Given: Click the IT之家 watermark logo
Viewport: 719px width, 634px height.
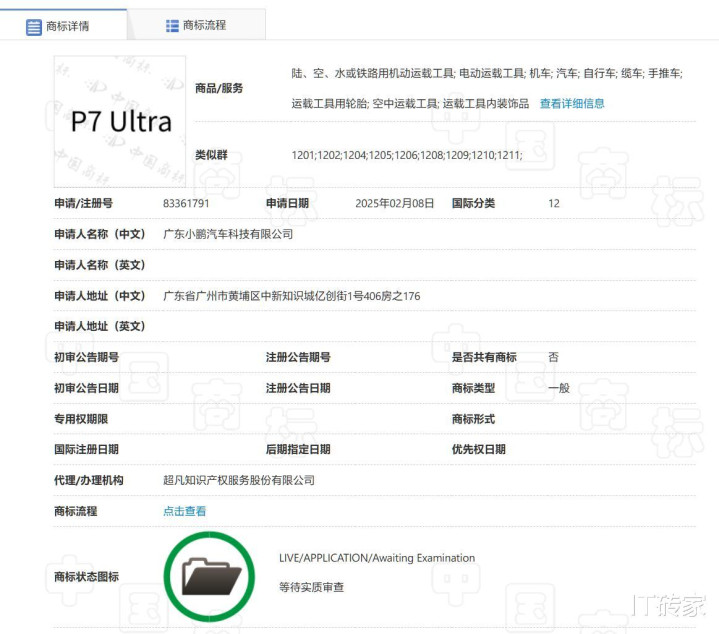Looking at the screenshot, I should pyautogui.click(x=668, y=606).
